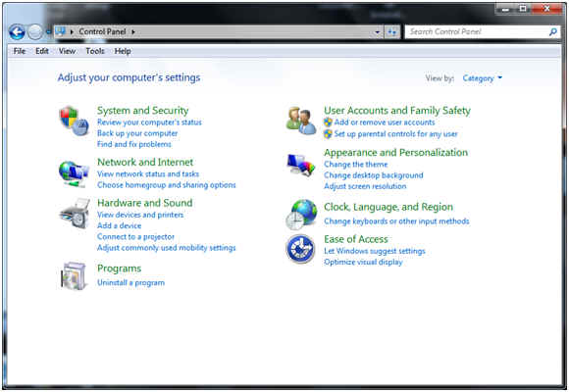Open the File menu
This screenshot has width=569, height=392.
(x=20, y=51)
